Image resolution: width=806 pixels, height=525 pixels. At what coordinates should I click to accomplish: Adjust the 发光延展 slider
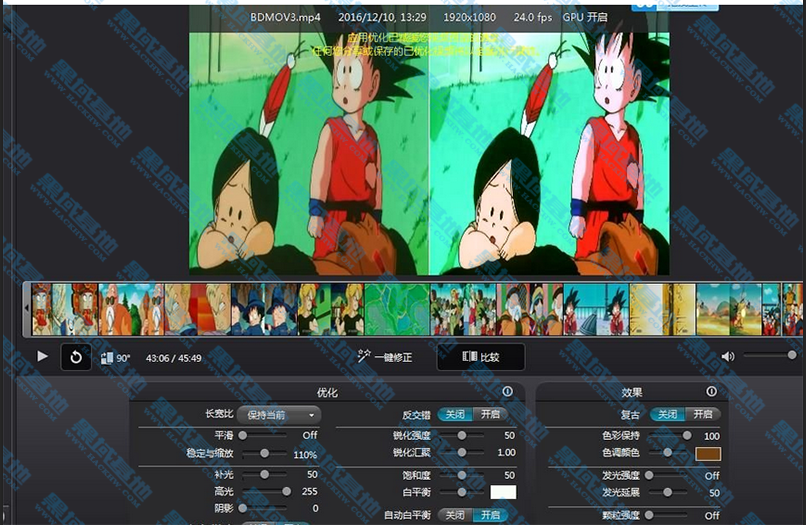(x=668, y=493)
